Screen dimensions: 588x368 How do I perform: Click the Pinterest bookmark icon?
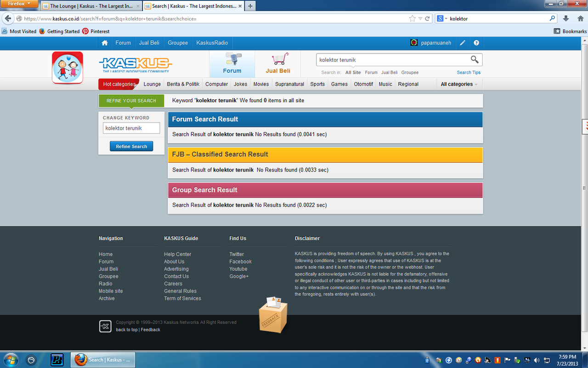85,31
